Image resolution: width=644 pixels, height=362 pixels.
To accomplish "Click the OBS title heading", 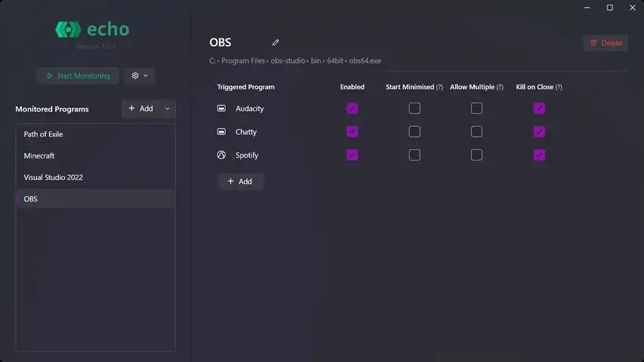I will (220, 42).
